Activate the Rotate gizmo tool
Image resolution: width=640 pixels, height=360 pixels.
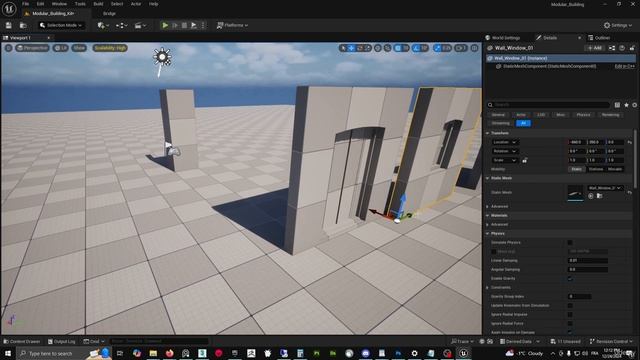tap(360, 48)
